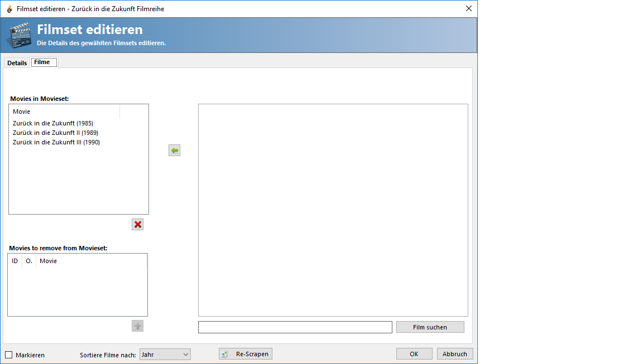
Task: Confirm with the OK button
Action: click(414, 354)
